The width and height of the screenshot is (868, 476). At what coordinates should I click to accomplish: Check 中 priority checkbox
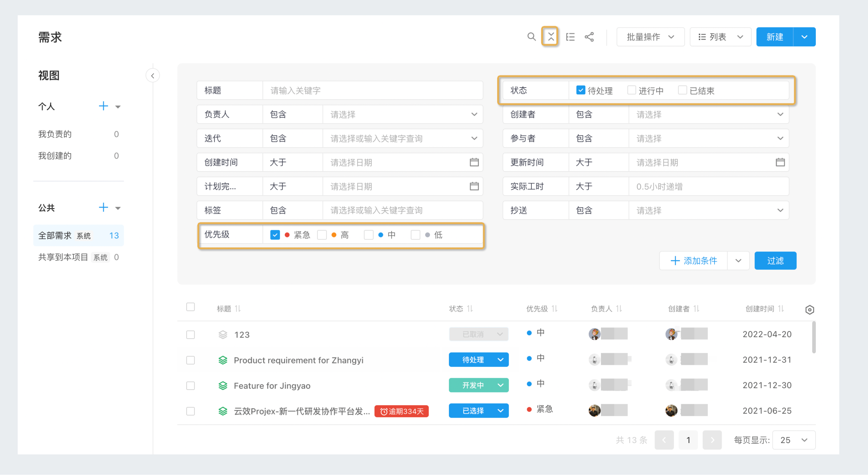[369, 235]
